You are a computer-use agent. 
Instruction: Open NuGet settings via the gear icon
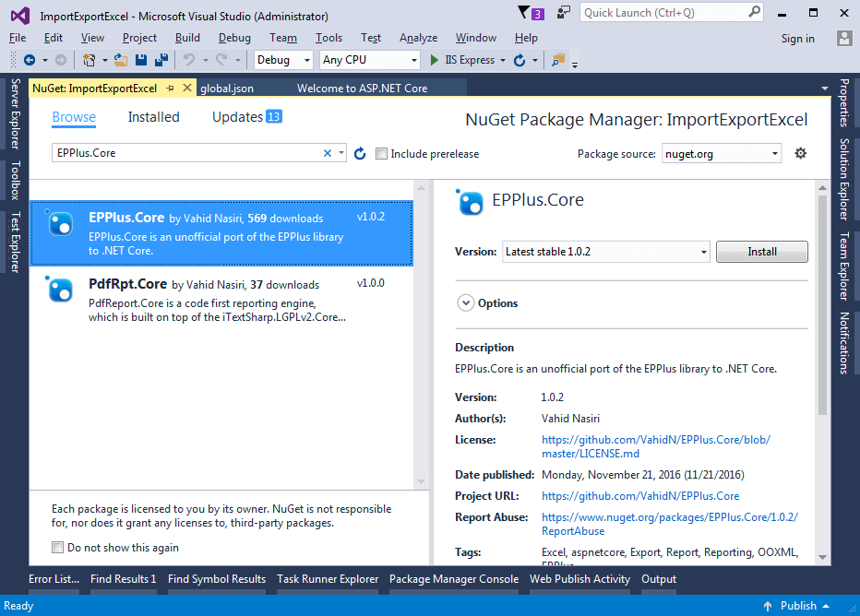pos(800,153)
